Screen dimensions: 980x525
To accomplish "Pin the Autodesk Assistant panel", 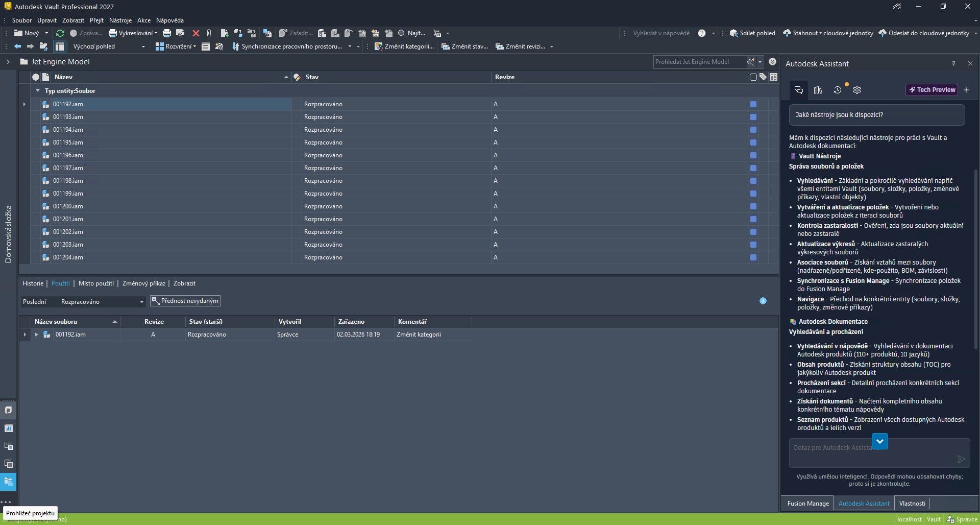I will [953, 64].
